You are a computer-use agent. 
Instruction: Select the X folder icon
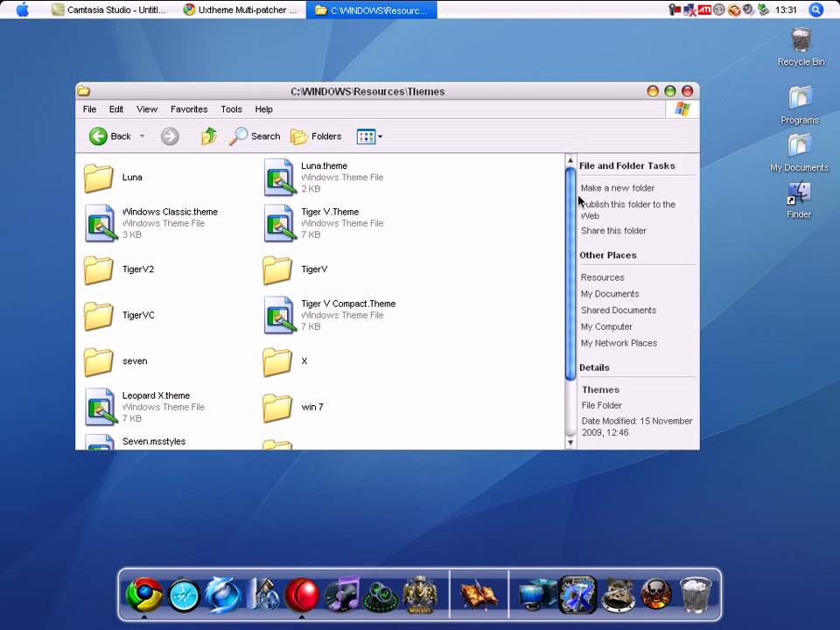[x=277, y=361]
